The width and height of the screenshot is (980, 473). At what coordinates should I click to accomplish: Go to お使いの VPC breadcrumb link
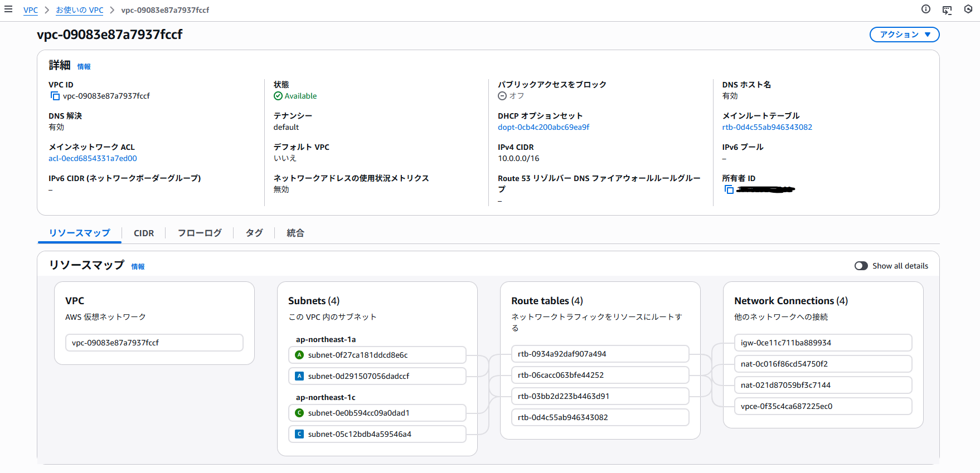80,10
